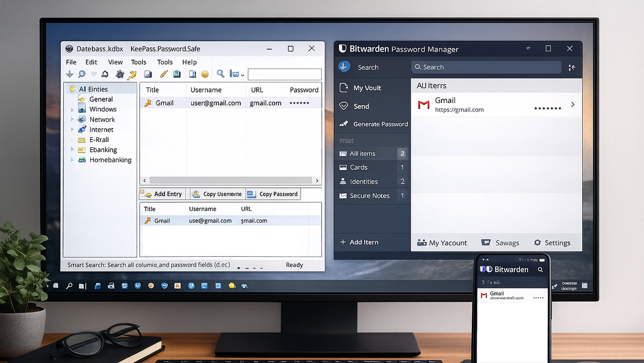Tap the search icon in phone Bitwarden app
The width and height of the screenshot is (644, 363).
pyautogui.click(x=540, y=269)
